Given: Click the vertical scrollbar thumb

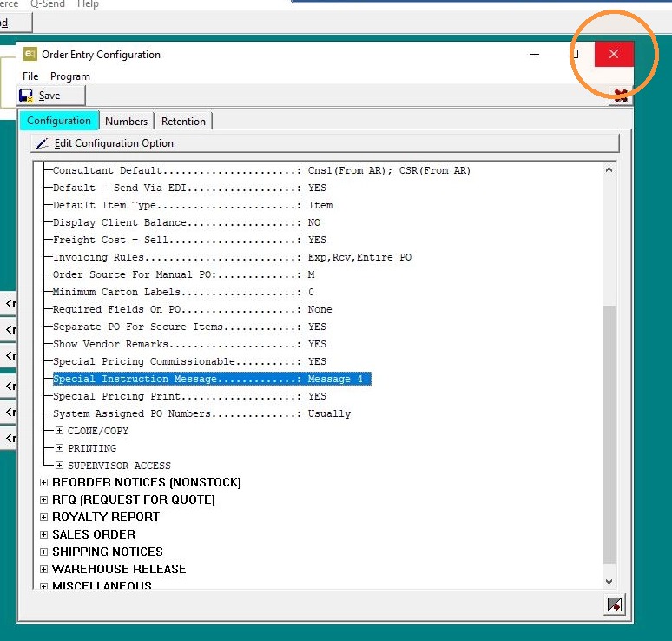Looking at the screenshot, I should [609, 434].
